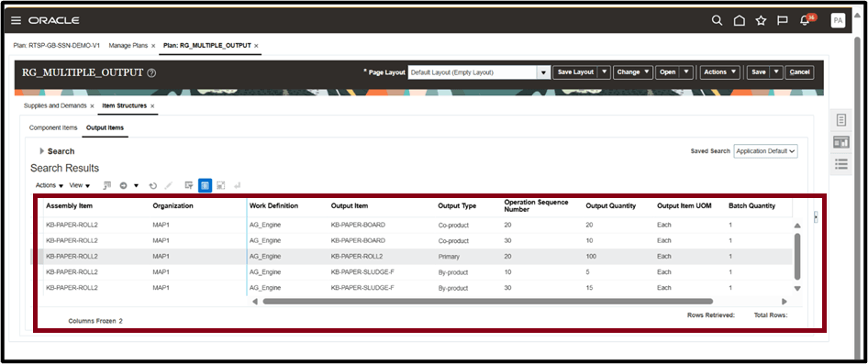Click the Query by Example filter icon
868x364 pixels.
pyautogui.click(x=189, y=186)
